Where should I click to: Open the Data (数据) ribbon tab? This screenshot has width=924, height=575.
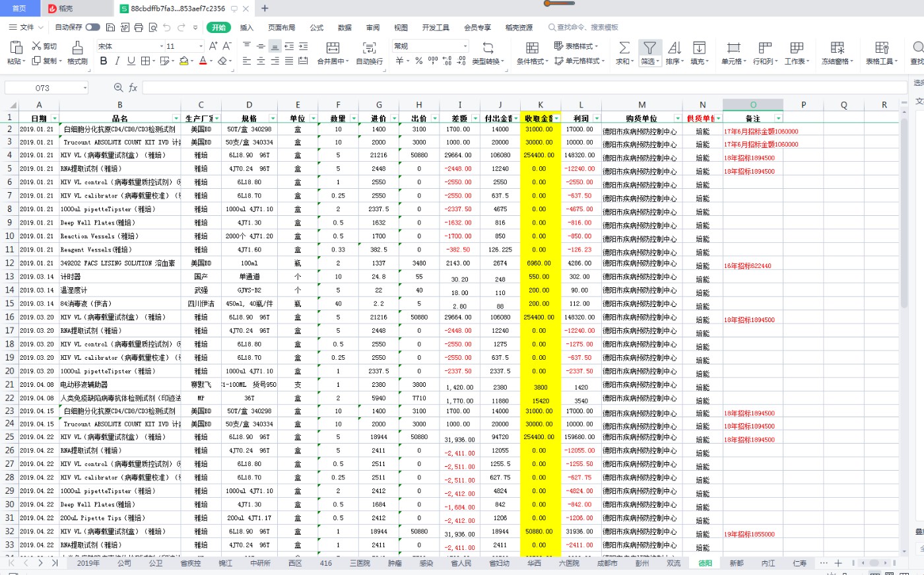[345, 27]
